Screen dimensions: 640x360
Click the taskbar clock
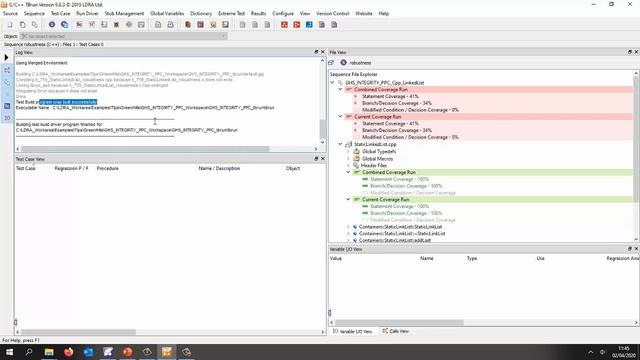point(623,352)
